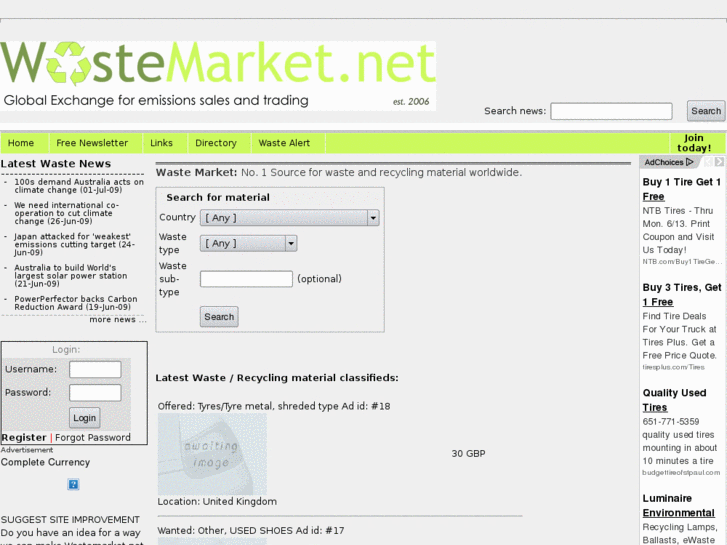This screenshot has width=727, height=545.
Task: Open 'Offered: Tyres/Tyre metal' classified ad #18
Action: click(x=274, y=406)
